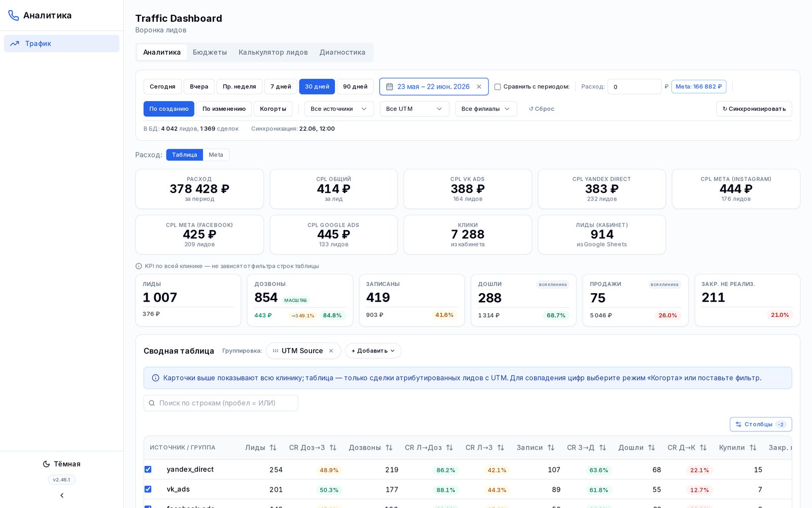Viewport: 812px width, 508px height.
Task: Open Все источники dropdown
Action: tap(339, 109)
